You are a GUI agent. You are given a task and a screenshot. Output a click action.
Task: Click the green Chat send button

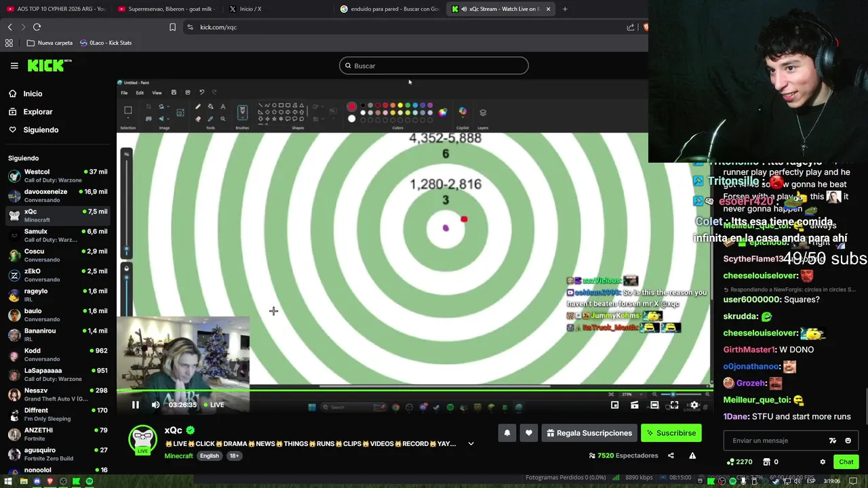[x=846, y=462]
